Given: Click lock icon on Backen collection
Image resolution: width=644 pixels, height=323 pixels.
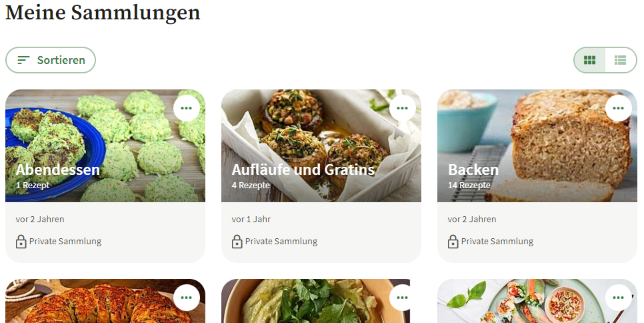Looking at the screenshot, I should click(x=453, y=242).
